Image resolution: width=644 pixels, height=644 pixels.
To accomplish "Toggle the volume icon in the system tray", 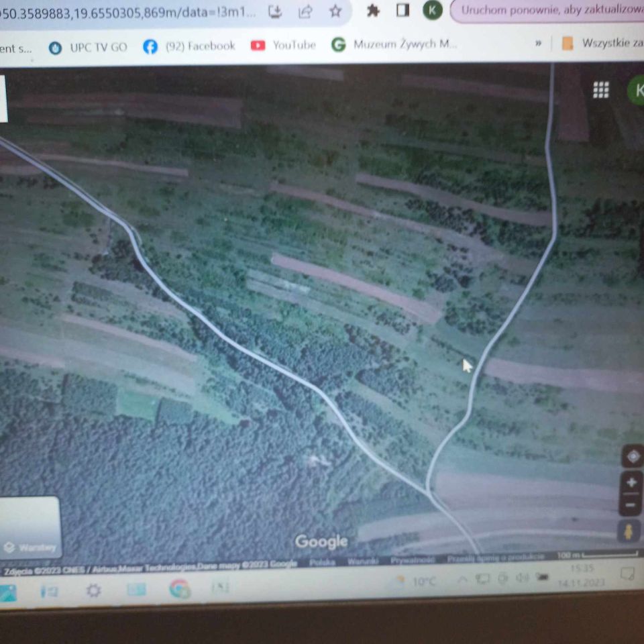I will (522, 578).
